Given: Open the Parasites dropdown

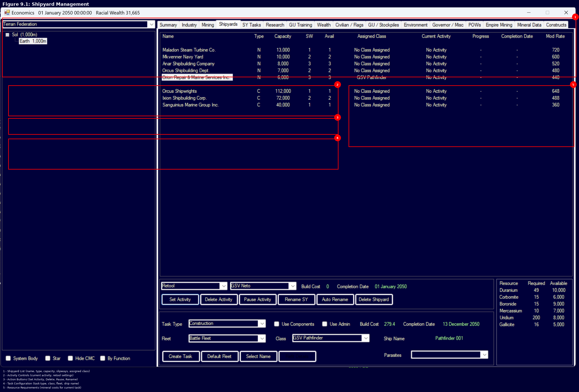Looking at the screenshot, I should click(x=484, y=355).
